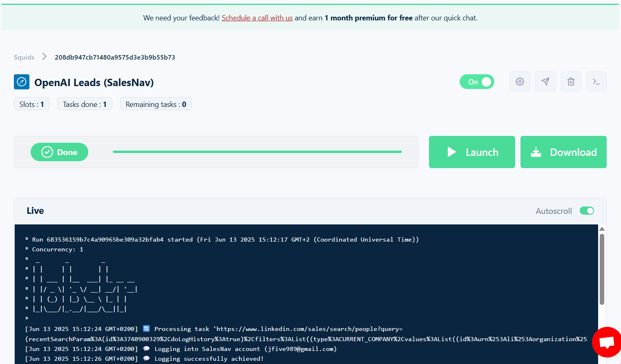Click the OpenAI Leads (SalesNav) title

(94, 82)
